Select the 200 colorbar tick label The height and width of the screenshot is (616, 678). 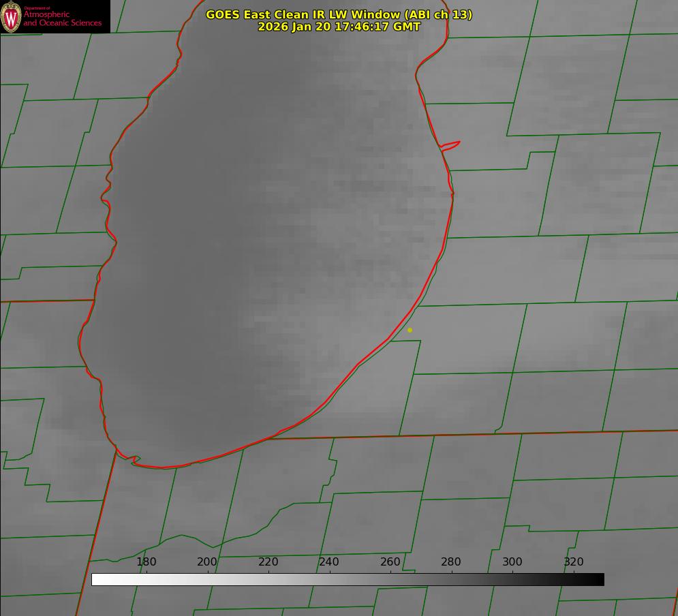[207, 561]
